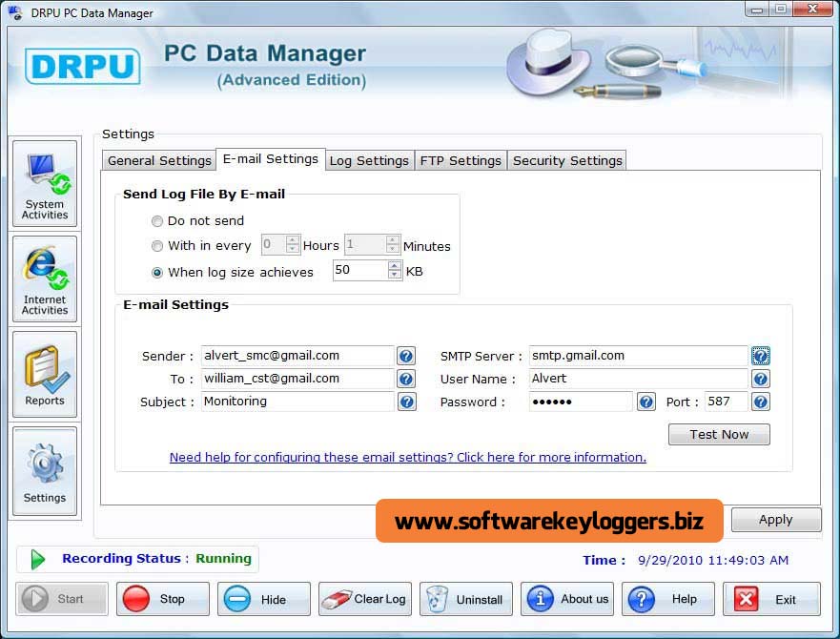Click the time value '9/29/2010 11:49:03 AM'
Viewport: 840px width, 639px height.
(x=713, y=560)
